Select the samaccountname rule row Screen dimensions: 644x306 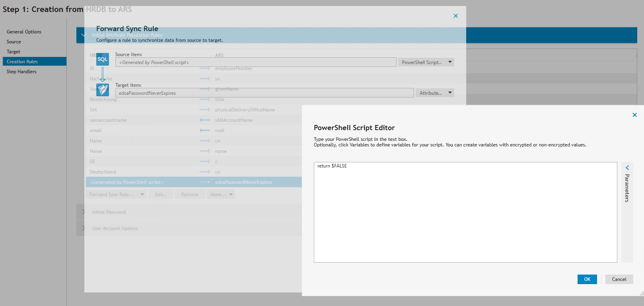[x=194, y=120]
